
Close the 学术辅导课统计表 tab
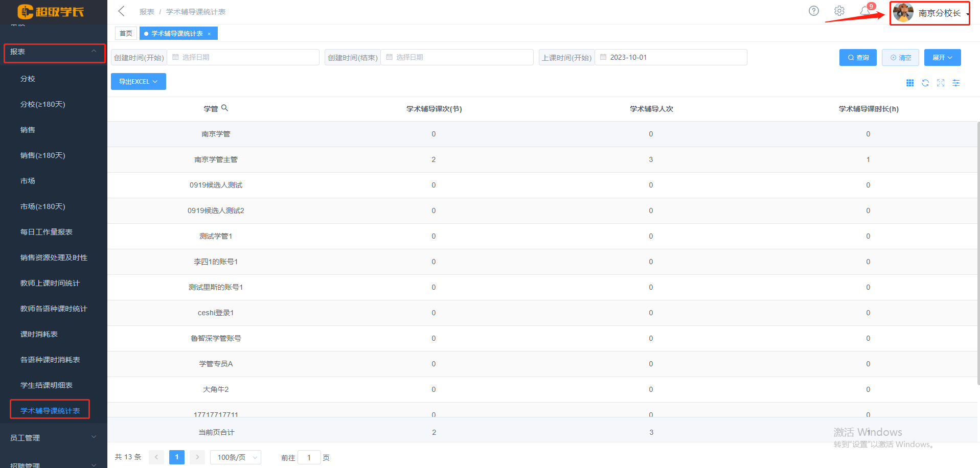pyautogui.click(x=209, y=34)
